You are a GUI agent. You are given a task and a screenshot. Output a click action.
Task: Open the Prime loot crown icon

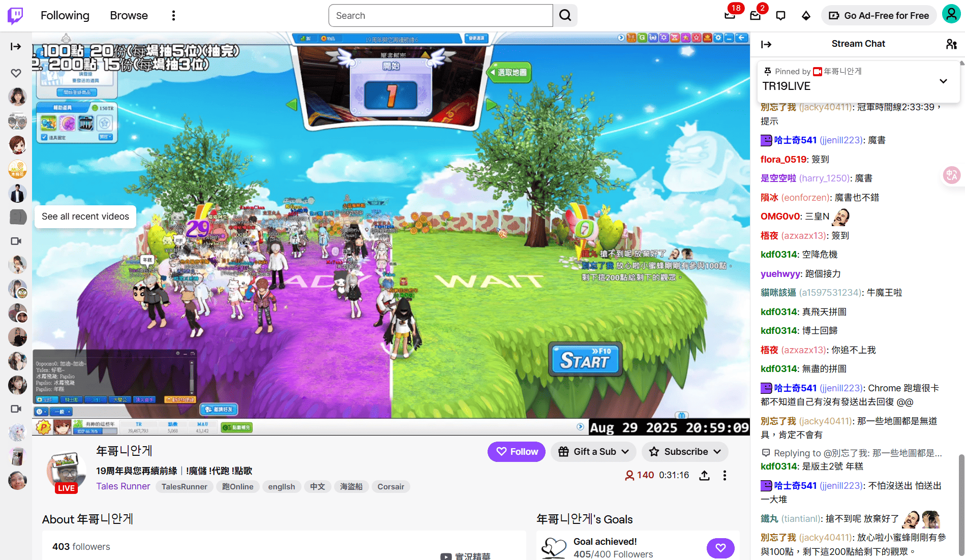click(x=730, y=16)
